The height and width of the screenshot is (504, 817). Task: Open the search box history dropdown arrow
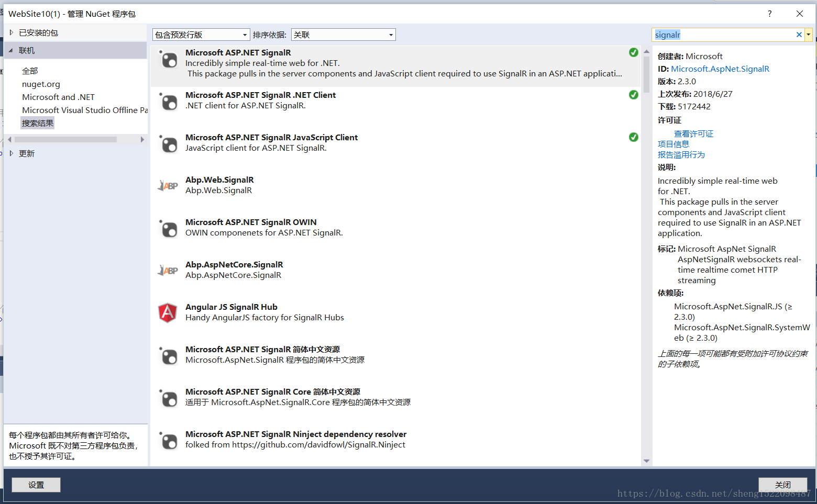[x=809, y=35]
